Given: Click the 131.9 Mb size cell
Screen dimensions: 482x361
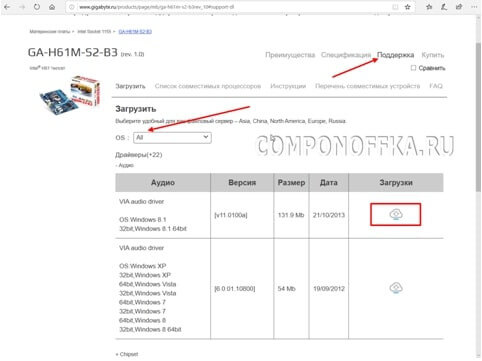Looking at the screenshot, I should coord(291,215).
